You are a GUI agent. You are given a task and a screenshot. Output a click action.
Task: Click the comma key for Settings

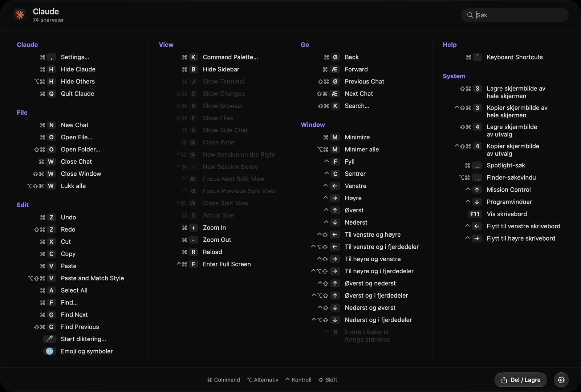pos(51,57)
